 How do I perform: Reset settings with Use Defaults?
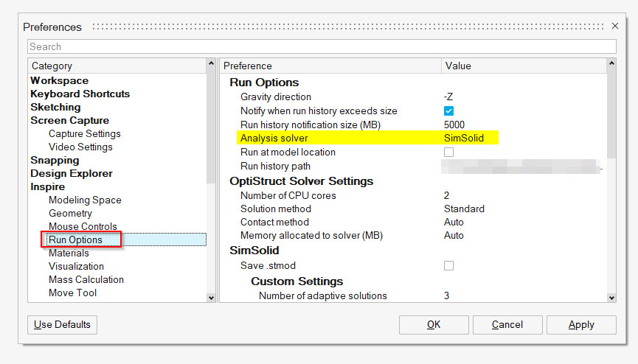tap(62, 324)
